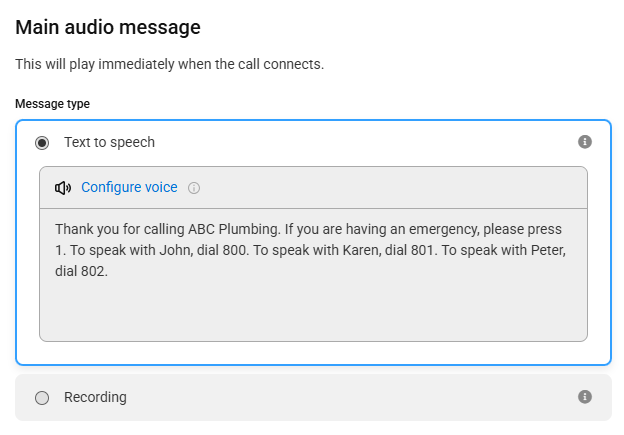
Task: Click on 'John, dial 800' in the message
Action: [204, 250]
